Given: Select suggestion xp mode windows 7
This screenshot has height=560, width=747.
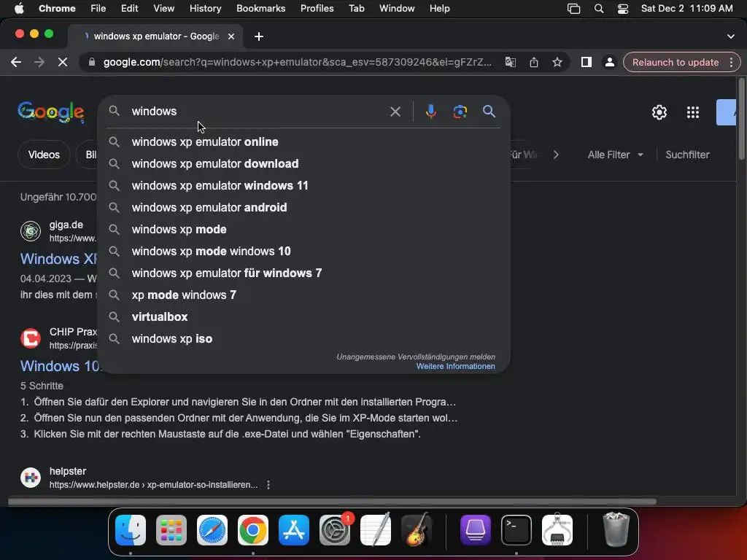Looking at the screenshot, I should pos(303,295).
